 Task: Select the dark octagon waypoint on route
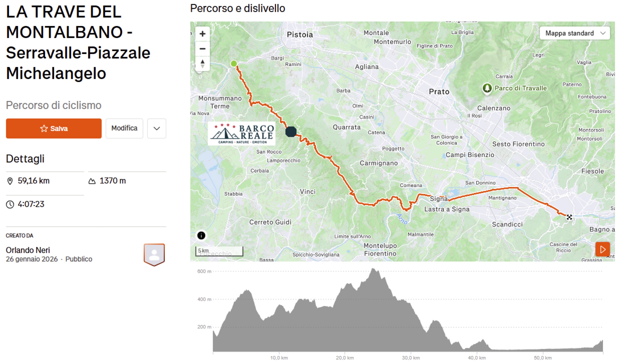coord(291,132)
